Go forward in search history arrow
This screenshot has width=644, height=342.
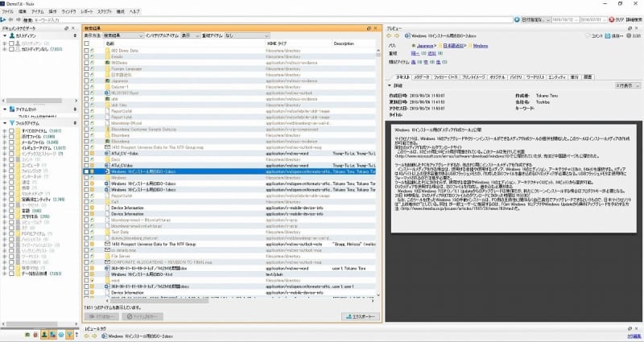pos(18,19)
